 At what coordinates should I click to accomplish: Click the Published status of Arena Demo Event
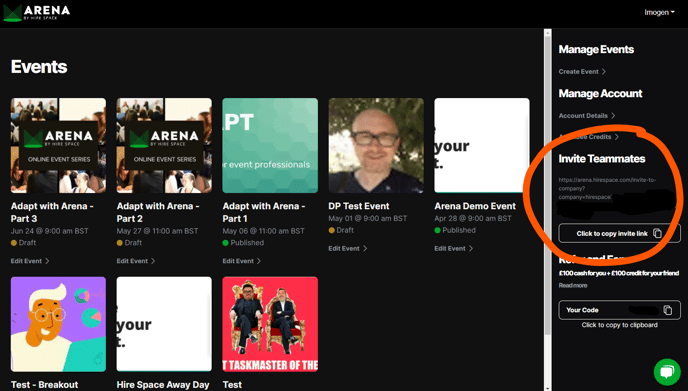pyautogui.click(x=455, y=230)
